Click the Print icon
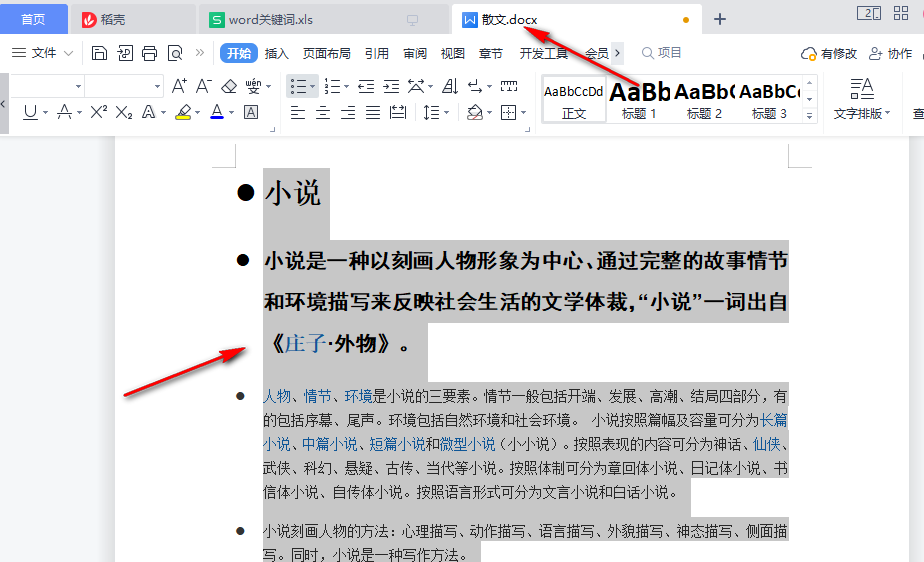The image size is (924, 562). click(150, 53)
